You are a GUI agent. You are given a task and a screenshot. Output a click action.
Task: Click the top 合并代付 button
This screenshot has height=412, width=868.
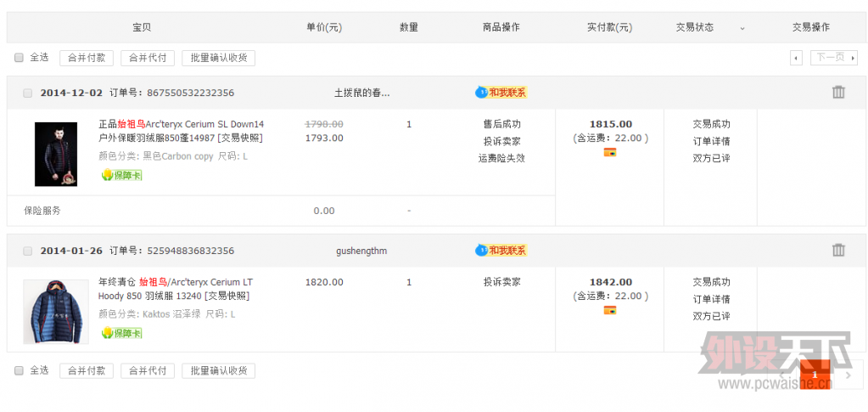[148, 58]
